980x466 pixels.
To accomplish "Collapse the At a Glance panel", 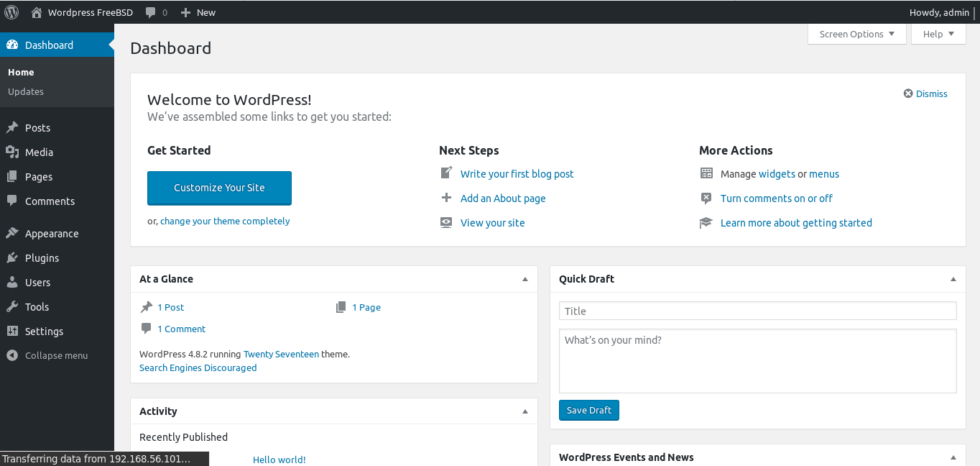I will (525, 279).
